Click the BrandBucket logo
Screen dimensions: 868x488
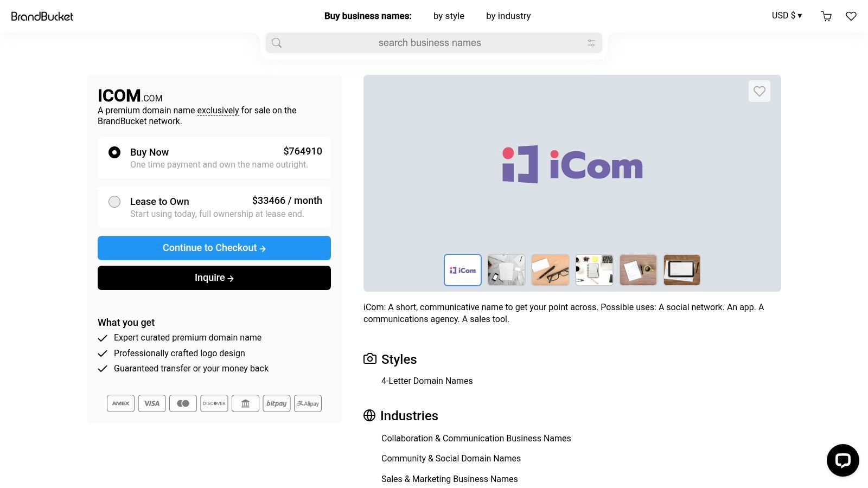coord(42,16)
